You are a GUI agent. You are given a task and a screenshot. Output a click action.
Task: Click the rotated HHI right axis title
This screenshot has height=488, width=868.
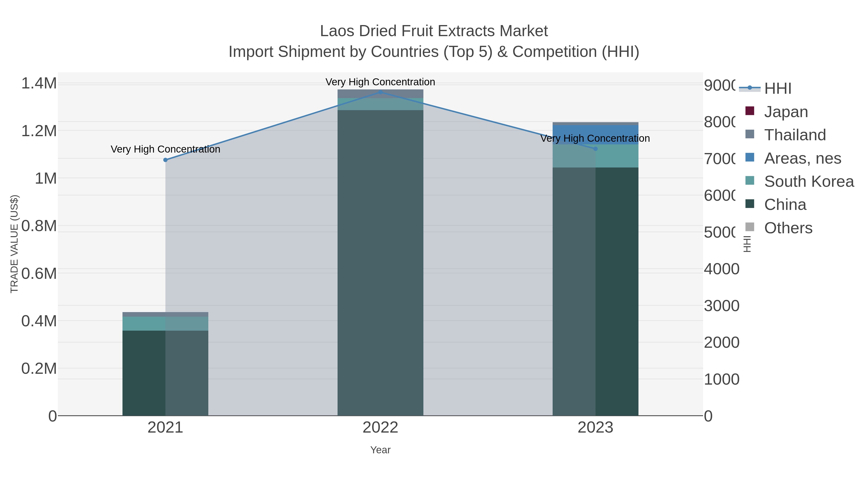747,244
